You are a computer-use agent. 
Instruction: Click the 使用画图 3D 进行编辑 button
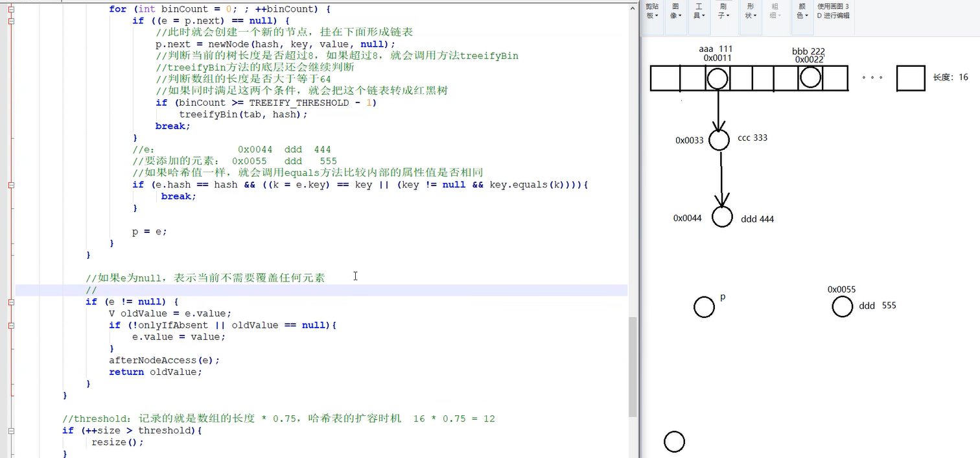click(833, 12)
